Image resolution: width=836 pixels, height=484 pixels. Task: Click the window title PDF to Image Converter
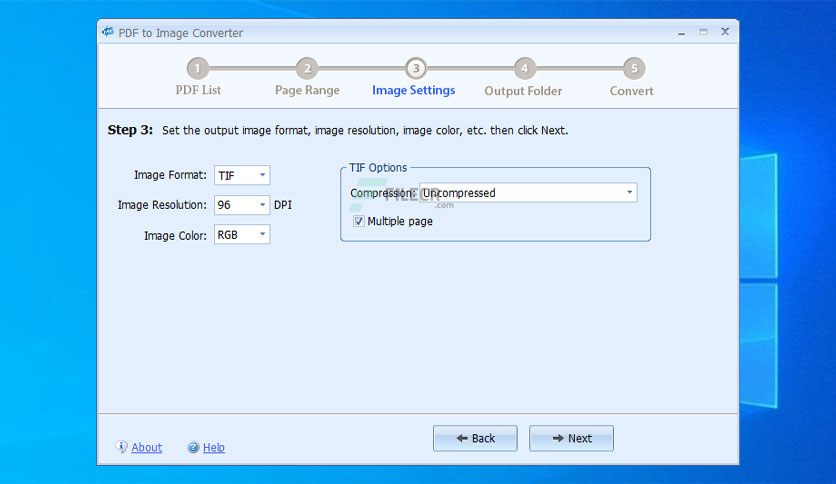pos(180,33)
